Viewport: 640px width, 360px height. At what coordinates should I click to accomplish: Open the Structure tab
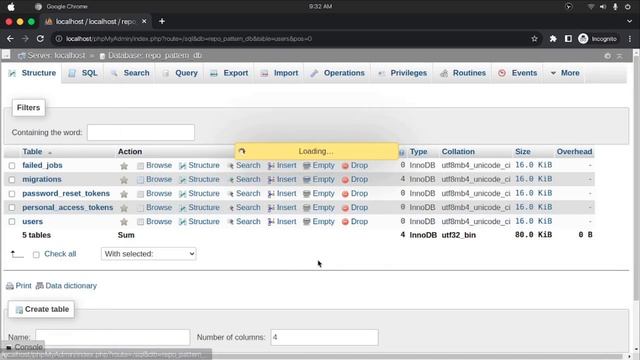click(x=33, y=73)
